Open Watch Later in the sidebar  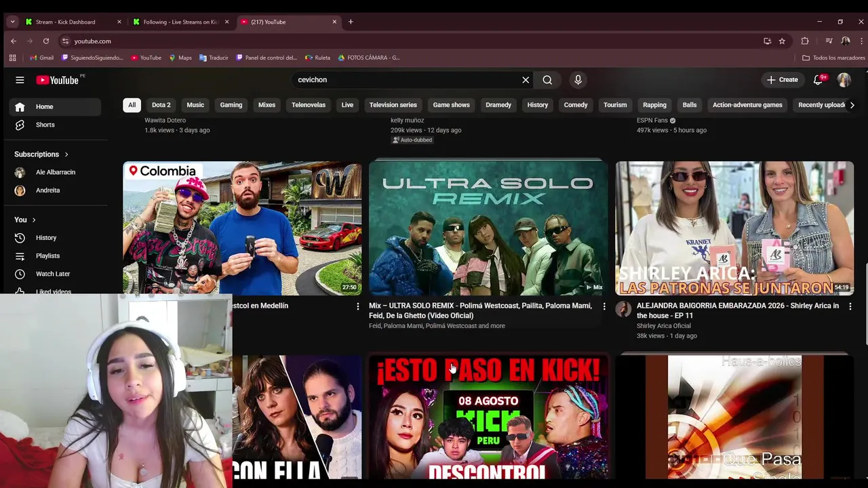(x=55, y=274)
